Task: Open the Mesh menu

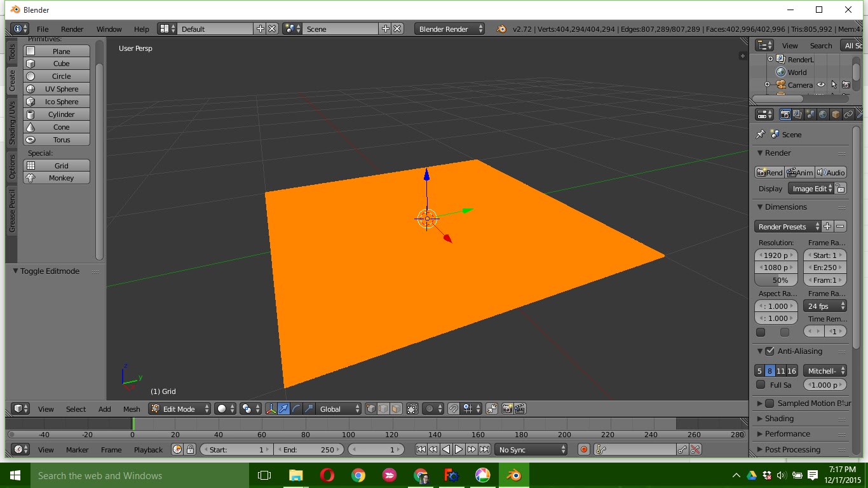Action: point(132,409)
